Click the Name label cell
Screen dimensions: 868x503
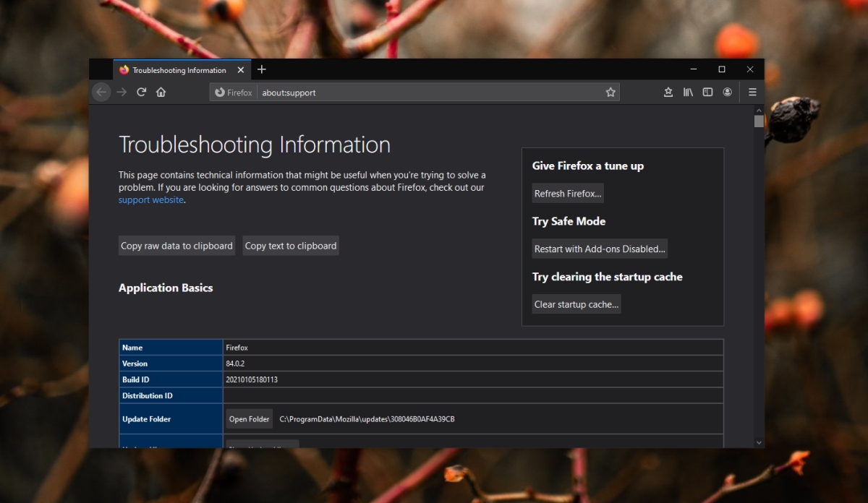tap(171, 348)
